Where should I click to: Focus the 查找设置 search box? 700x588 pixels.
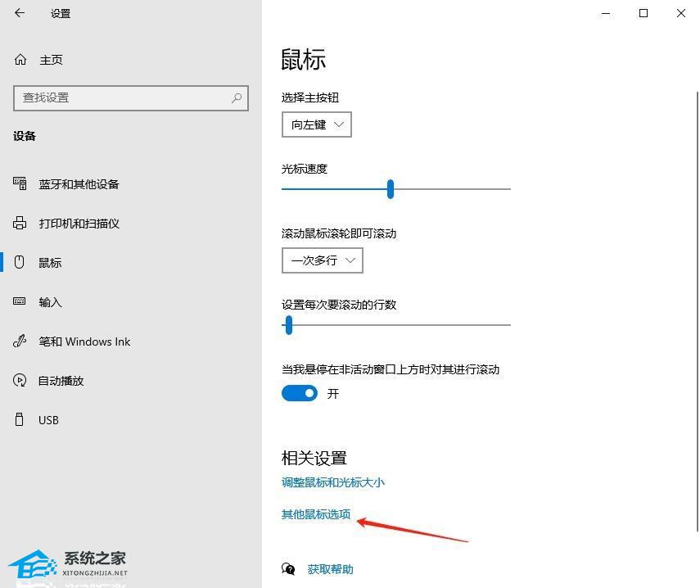(131, 97)
